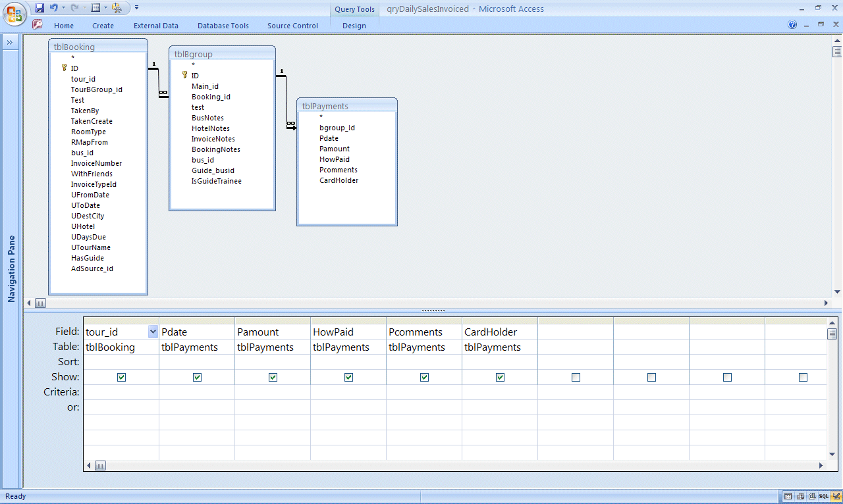Click Criteria cell under Pdate column
Viewport: 843px width, 504px height.
pos(197,392)
